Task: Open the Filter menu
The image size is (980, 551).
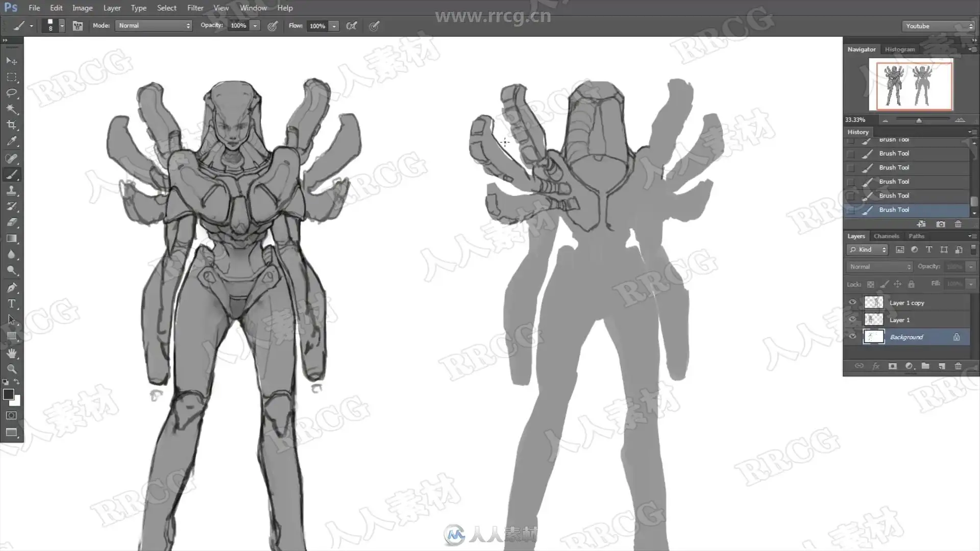Action: (x=195, y=8)
